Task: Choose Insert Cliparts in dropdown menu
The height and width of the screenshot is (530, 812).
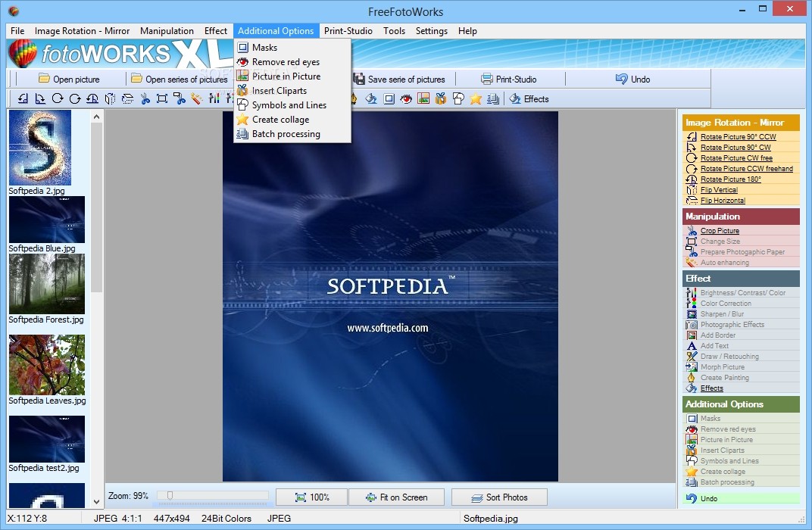Action: pyautogui.click(x=292, y=91)
